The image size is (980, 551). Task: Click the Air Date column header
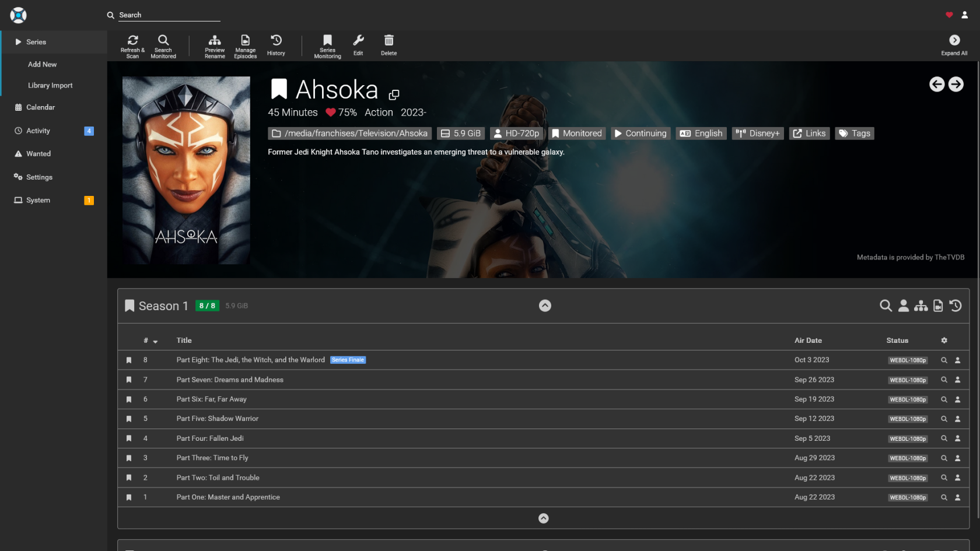(808, 341)
